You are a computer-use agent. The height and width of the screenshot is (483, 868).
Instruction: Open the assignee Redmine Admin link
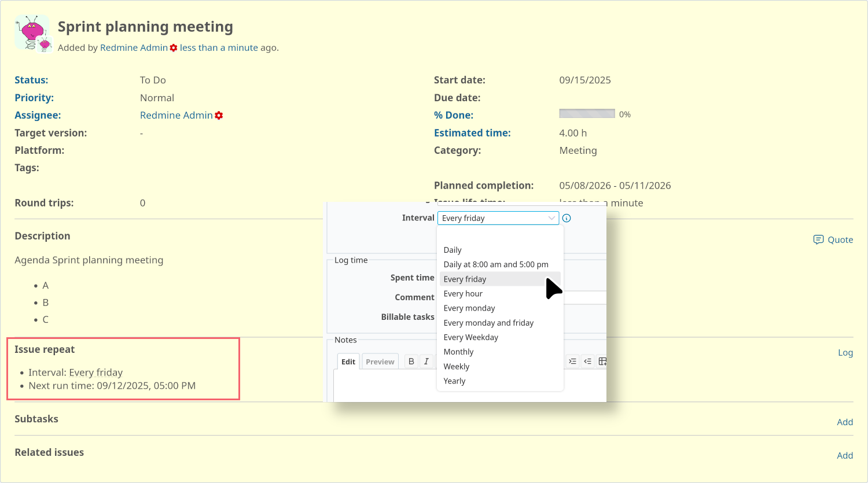click(176, 115)
